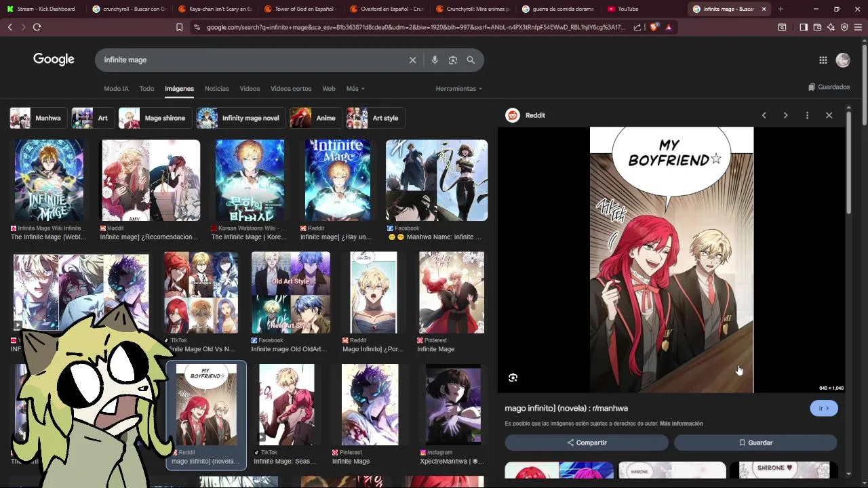Image resolution: width=868 pixels, height=488 pixels.
Task: Open the Videos search tab
Action: point(250,89)
